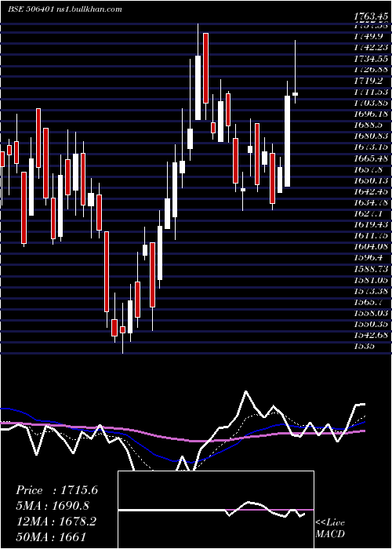Click the 1680.83 price axis label
Screen dimensions: 392x549
pyautogui.click(x=370, y=136)
